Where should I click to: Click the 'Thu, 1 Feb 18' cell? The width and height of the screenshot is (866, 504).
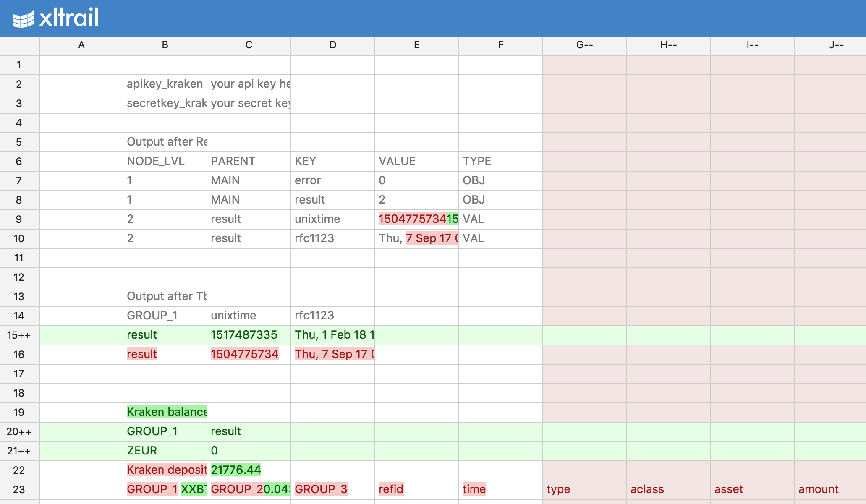point(333,335)
